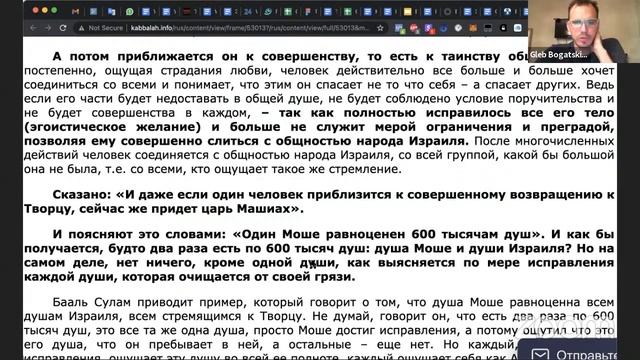Click the Отправьте button in Zoom popup
The height and width of the screenshot is (360, 640).
587,354
